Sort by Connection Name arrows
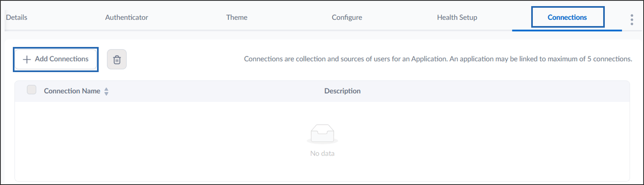This screenshot has height=185, width=644. click(106, 91)
